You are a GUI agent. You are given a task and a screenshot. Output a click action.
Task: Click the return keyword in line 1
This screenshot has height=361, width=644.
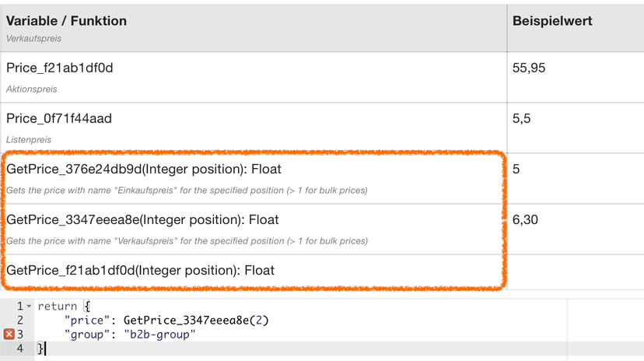pyautogui.click(x=58, y=307)
